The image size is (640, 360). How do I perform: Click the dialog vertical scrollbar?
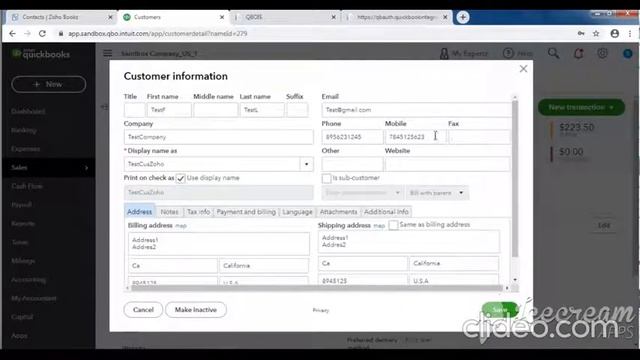point(515,179)
